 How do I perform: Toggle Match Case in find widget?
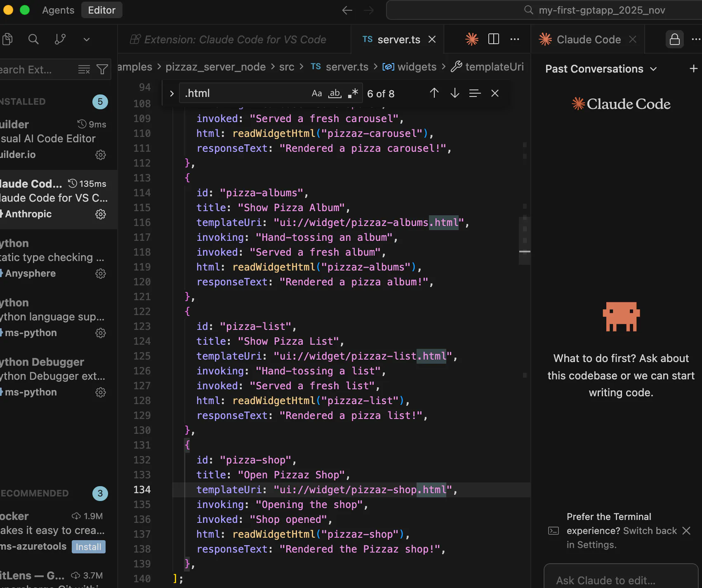[x=316, y=94]
